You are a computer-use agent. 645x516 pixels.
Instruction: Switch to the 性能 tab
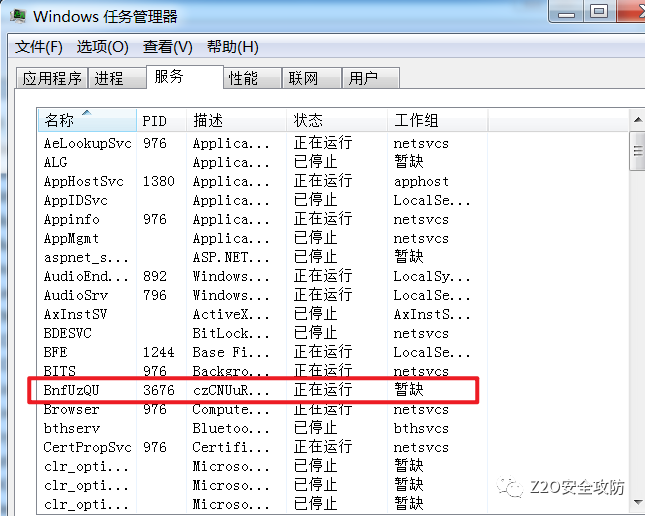[253, 78]
